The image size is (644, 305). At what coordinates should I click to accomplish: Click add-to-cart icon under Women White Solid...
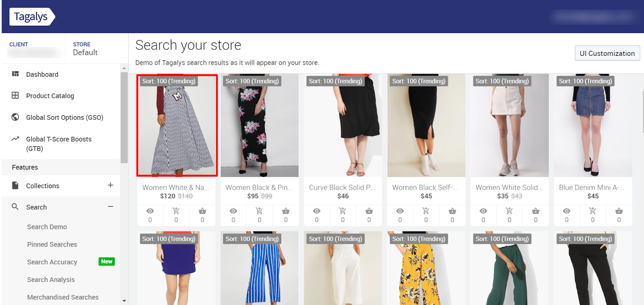click(x=509, y=211)
